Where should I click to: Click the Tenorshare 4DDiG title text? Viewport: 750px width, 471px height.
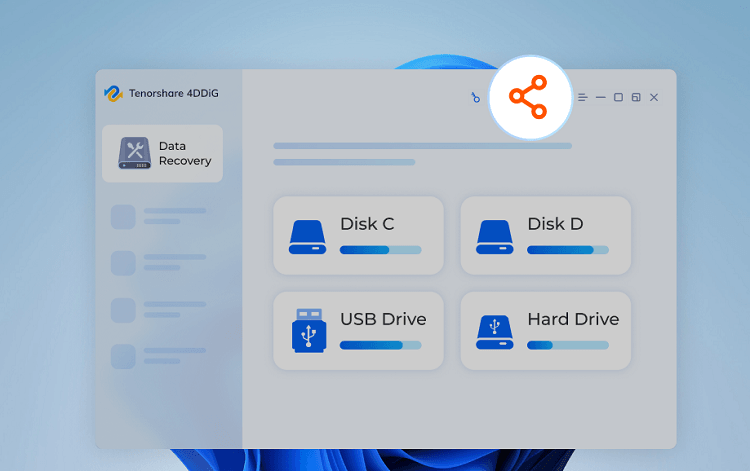pyautogui.click(x=174, y=93)
